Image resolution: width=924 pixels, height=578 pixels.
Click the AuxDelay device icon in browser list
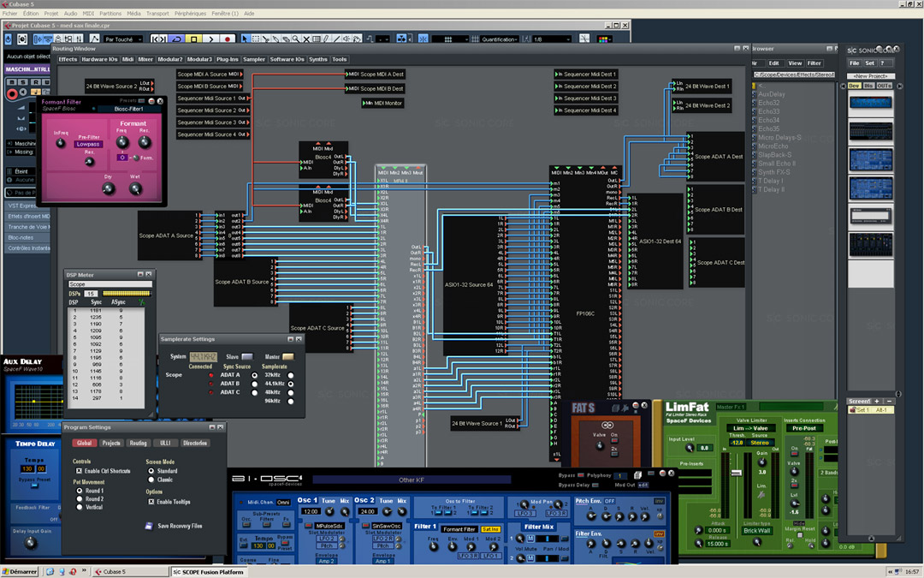point(755,94)
